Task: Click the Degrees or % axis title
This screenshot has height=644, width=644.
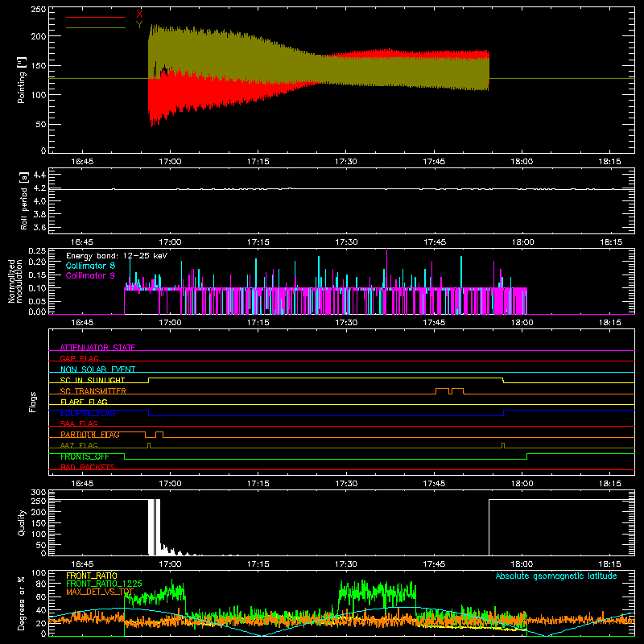Action: click(22, 603)
